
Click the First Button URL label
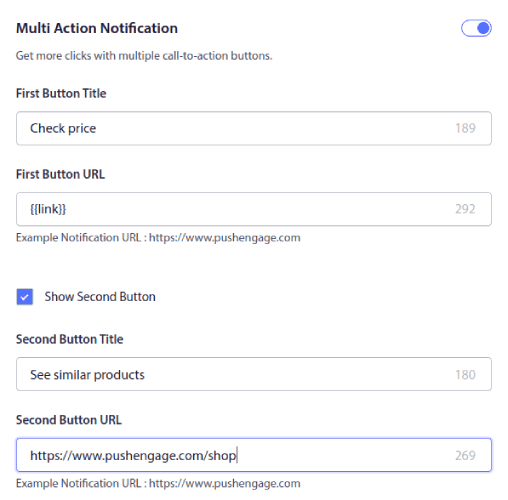[61, 174]
